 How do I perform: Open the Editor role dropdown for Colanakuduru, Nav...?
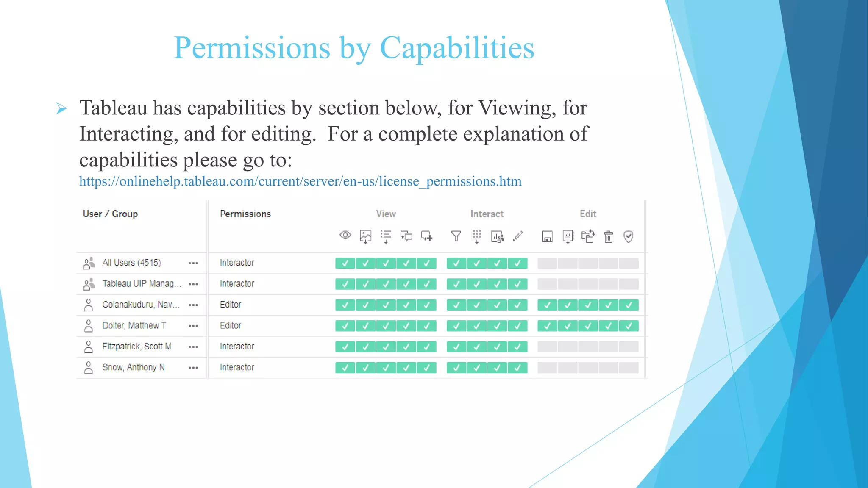(230, 305)
